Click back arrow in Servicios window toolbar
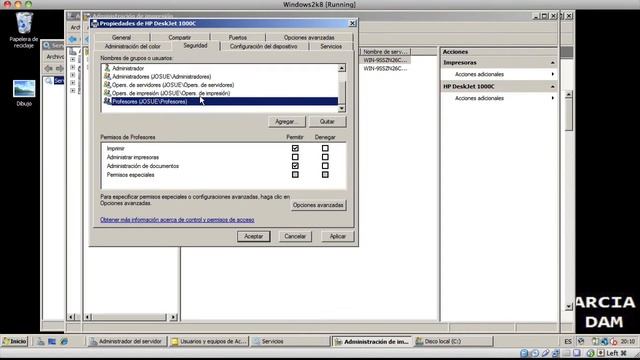 click(x=49, y=68)
